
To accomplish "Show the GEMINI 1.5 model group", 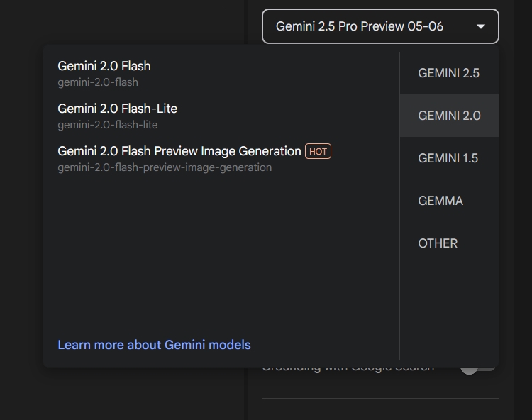I will [449, 158].
